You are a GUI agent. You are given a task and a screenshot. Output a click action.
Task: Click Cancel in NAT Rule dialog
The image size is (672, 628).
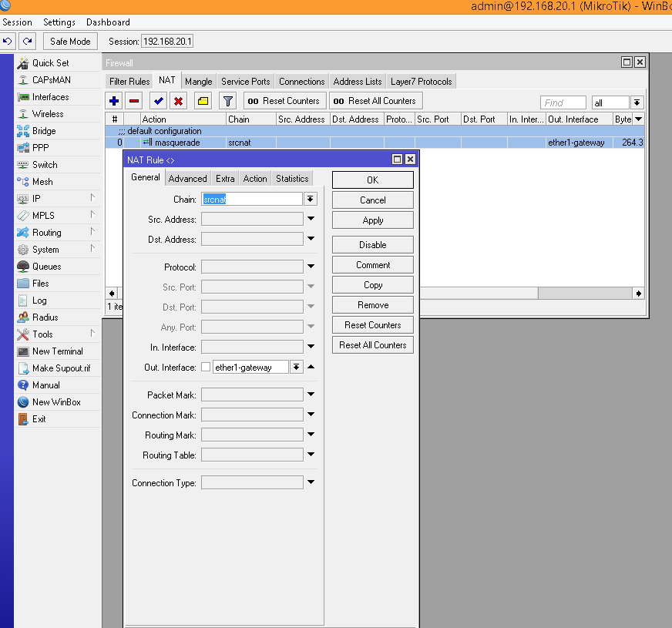coord(373,200)
